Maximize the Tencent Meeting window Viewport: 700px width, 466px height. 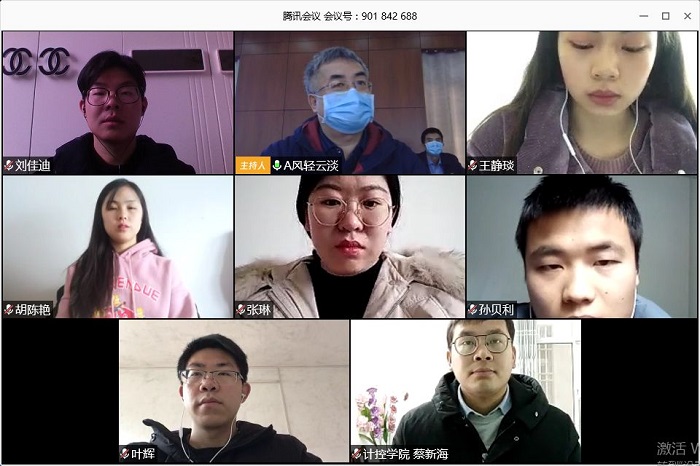point(666,16)
